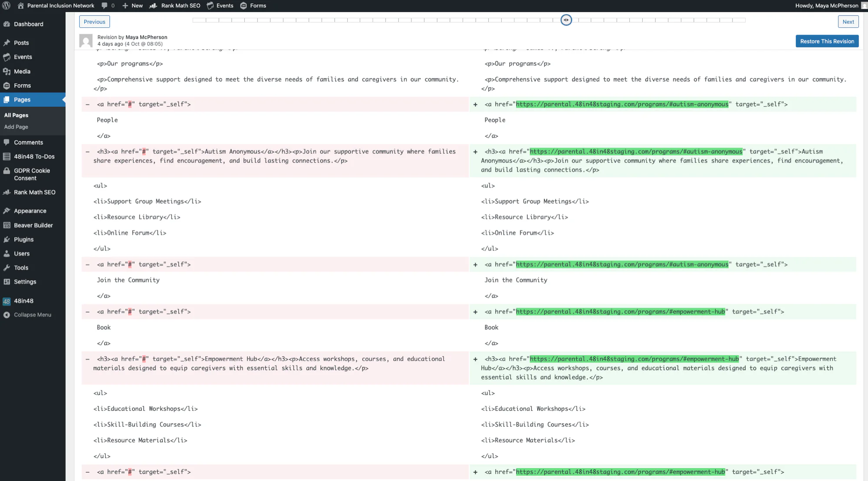Click the Users person icon
Image resolution: width=868 pixels, height=481 pixels.
pyautogui.click(x=7, y=254)
